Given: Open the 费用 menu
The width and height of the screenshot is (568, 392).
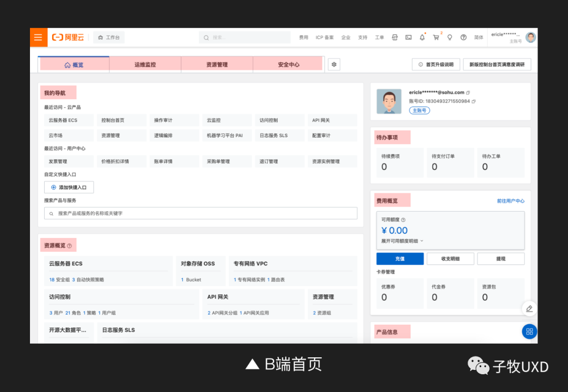Looking at the screenshot, I should click(x=303, y=37).
